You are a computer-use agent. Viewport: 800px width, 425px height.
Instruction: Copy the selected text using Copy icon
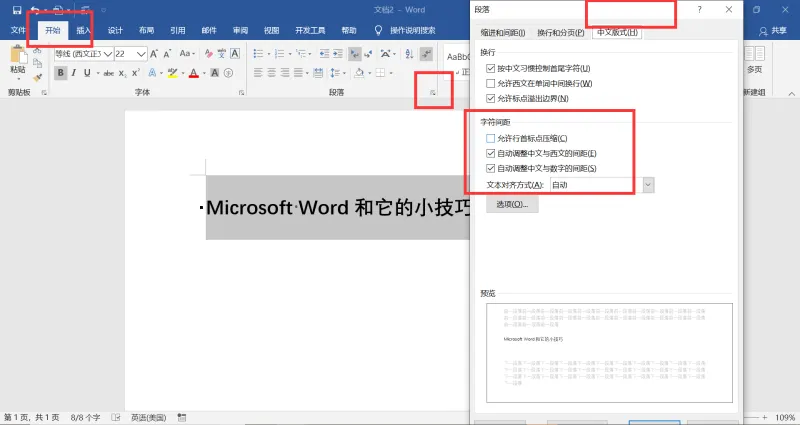point(37,63)
